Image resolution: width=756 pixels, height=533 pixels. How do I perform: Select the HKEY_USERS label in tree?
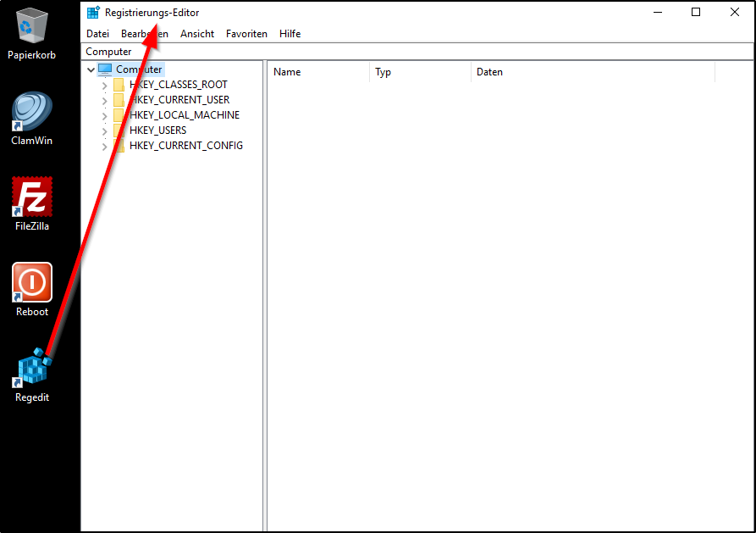(x=158, y=130)
